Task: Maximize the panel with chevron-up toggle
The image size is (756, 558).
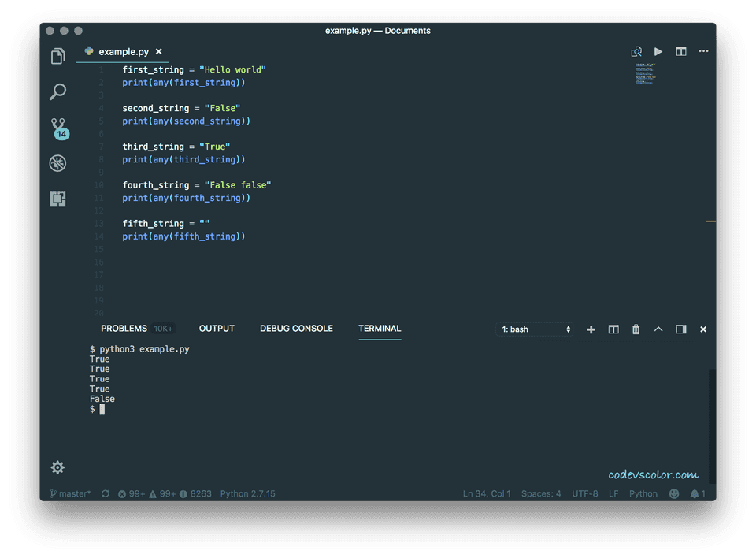Action: [658, 329]
